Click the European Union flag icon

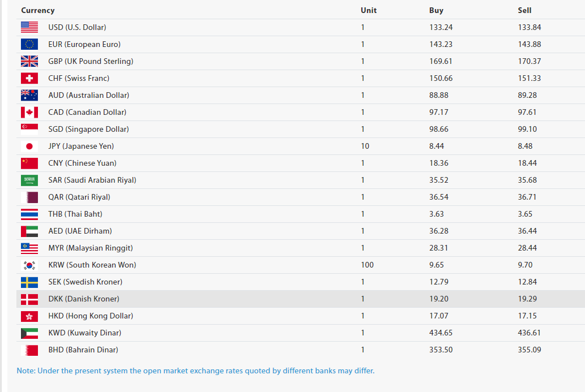(29, 44)
